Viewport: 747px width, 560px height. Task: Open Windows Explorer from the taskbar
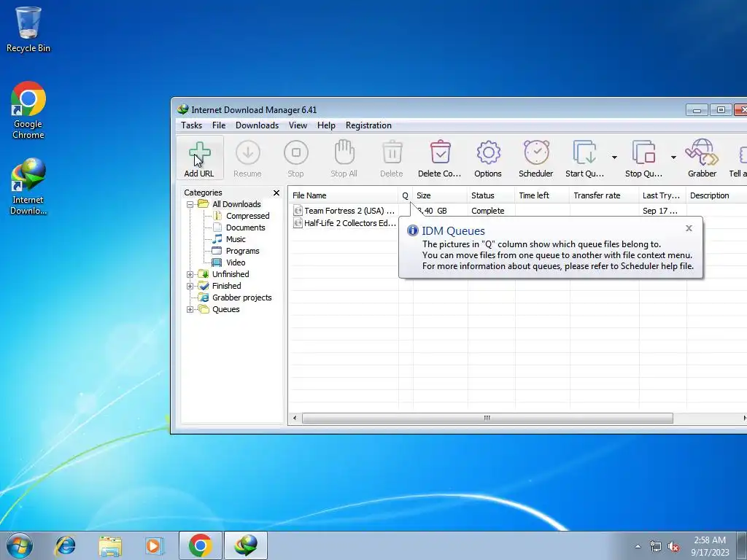(110, 545)
